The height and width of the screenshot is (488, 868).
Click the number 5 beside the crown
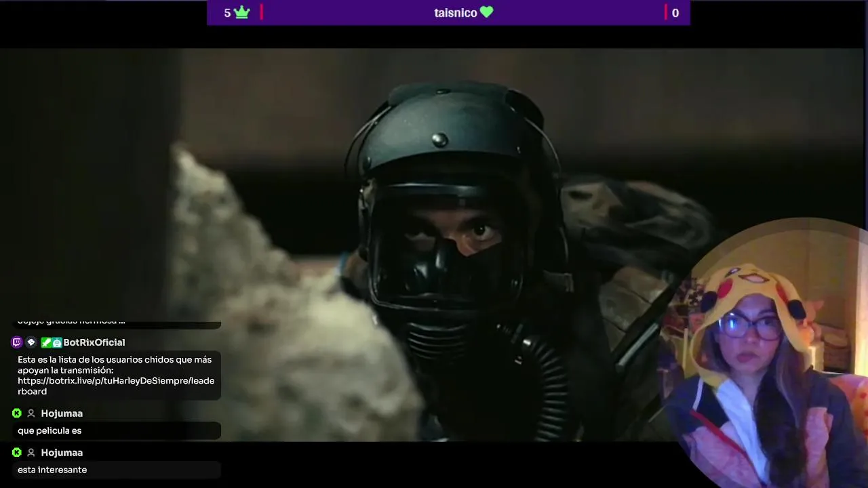click(227, 13)
